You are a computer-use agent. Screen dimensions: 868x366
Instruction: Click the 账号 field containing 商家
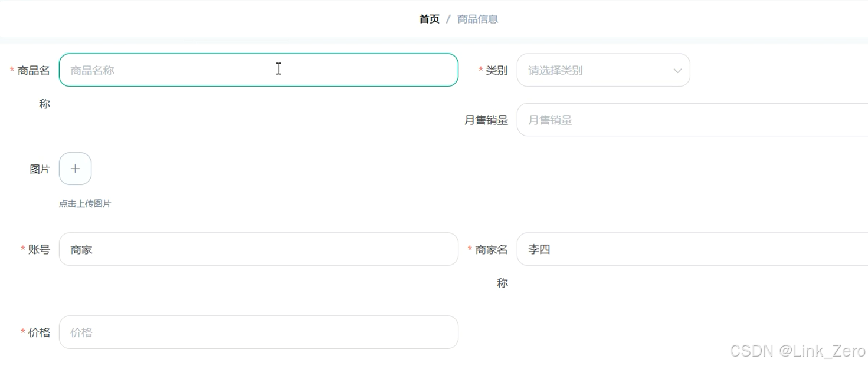tap(258, 249)
